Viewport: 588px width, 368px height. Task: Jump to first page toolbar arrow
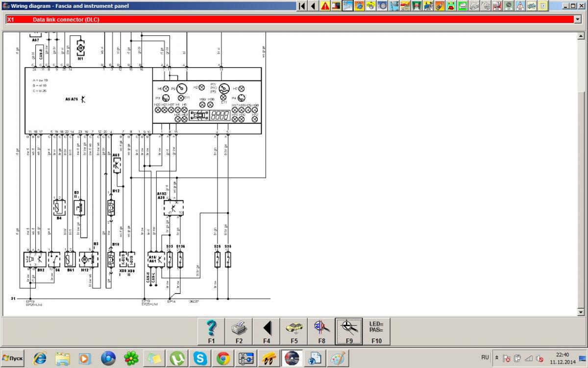302,6
